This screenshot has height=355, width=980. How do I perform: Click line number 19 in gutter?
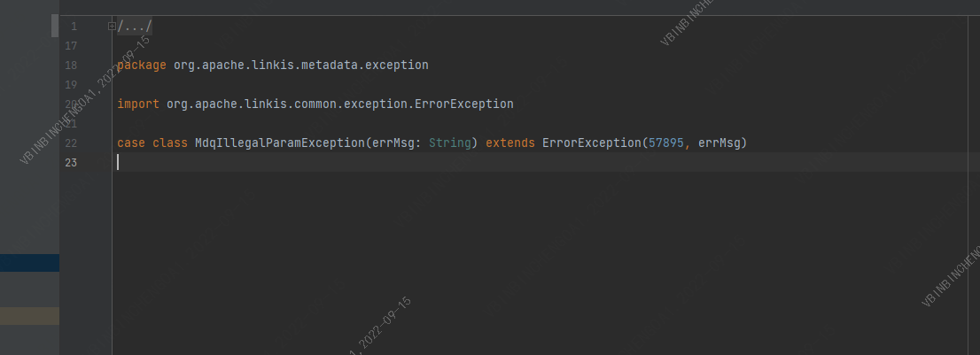[x=71, y=85]
